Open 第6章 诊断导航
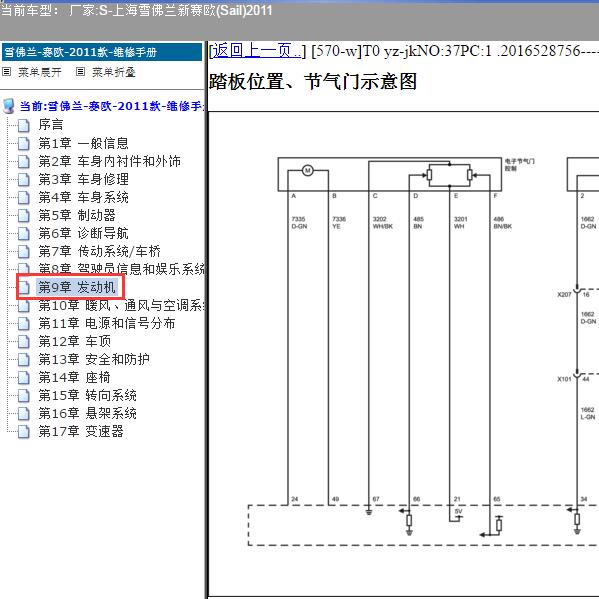 (x=83, y=233)
